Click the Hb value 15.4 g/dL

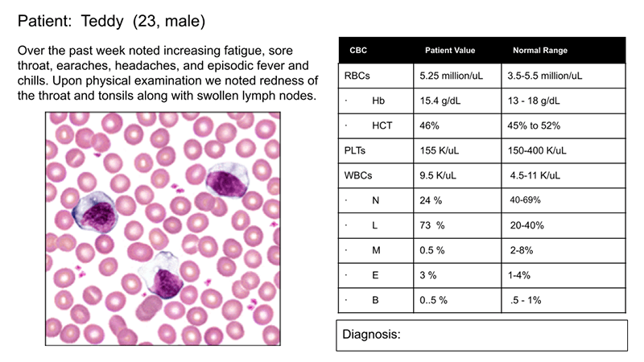441,101
